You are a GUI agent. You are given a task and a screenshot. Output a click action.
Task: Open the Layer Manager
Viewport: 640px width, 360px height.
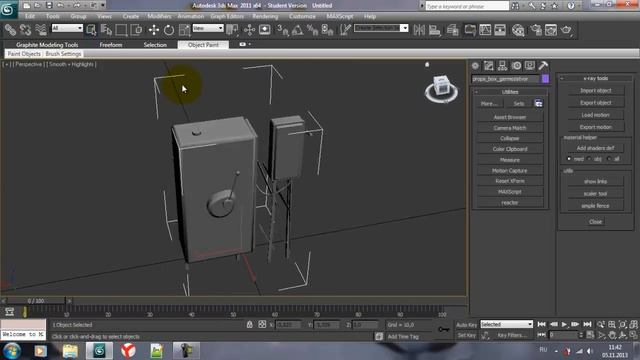453,30
